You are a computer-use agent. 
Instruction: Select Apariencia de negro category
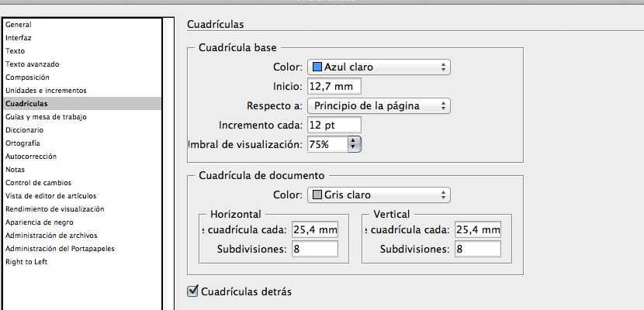tap(40, 222)
